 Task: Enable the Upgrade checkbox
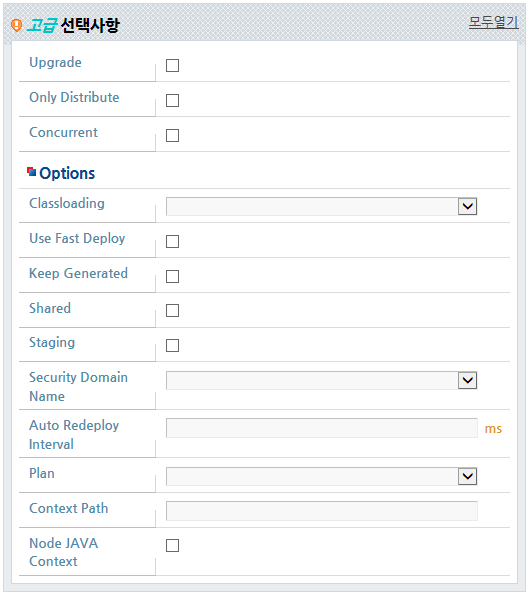click(172, 65)
